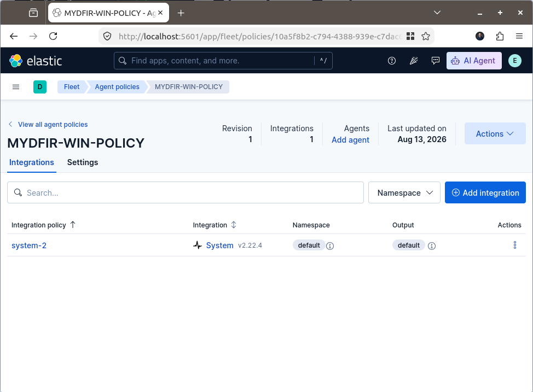Click the default output badge
This screenshot has width=533, height=392.
(x=409, y=245)
